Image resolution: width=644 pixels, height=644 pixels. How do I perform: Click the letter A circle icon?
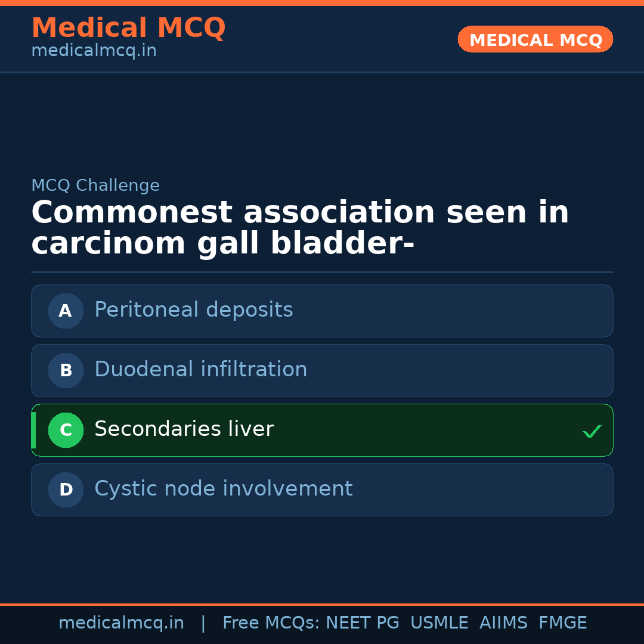[66, 311]
